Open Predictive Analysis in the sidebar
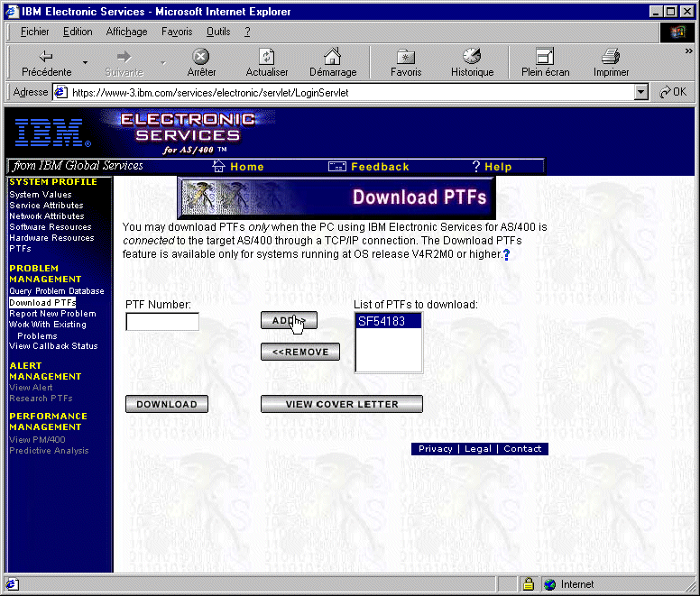Image resolution: width=700 pixels, height=596 pixels. click(49, 451)
